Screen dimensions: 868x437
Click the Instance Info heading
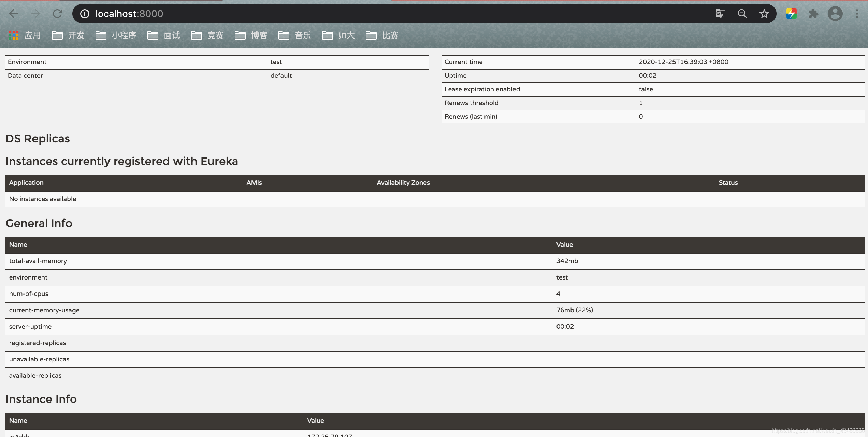coord(41,399)
